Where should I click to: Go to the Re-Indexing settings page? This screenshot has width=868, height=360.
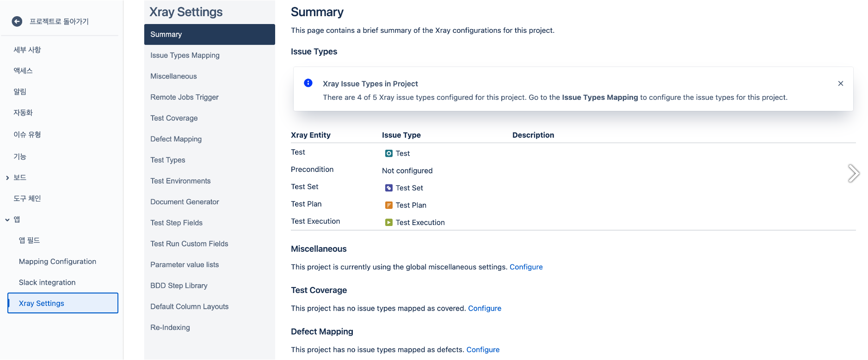tap(170, 328)
